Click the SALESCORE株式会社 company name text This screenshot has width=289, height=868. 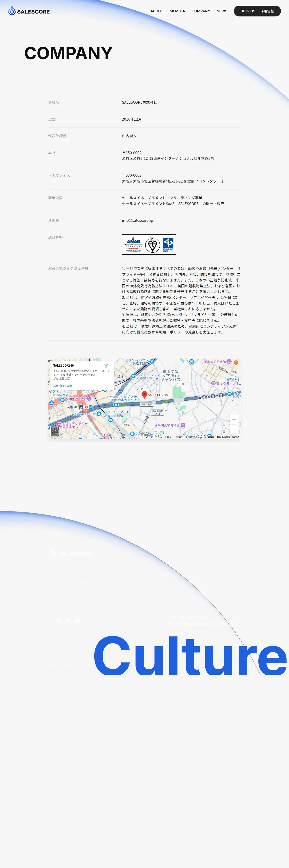coord(140,103)
